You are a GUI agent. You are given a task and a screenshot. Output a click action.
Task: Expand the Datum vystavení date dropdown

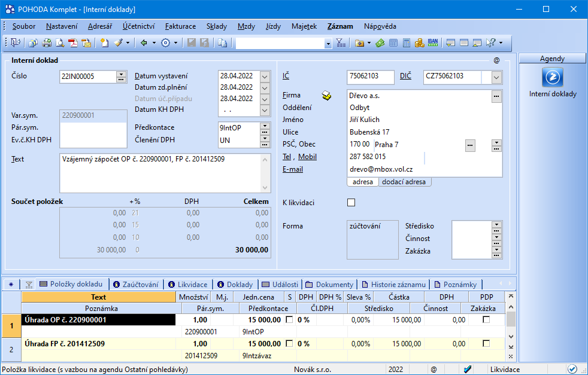(265, 77)
